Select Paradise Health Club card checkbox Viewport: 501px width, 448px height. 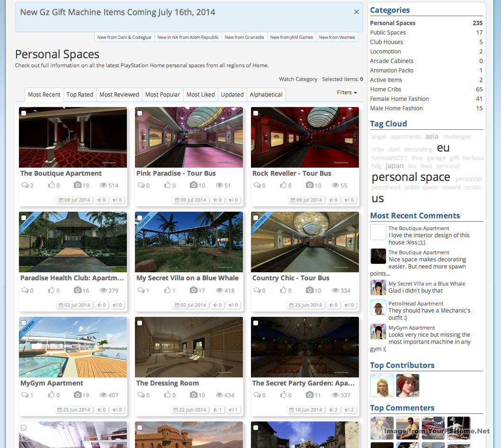[24, 218]
